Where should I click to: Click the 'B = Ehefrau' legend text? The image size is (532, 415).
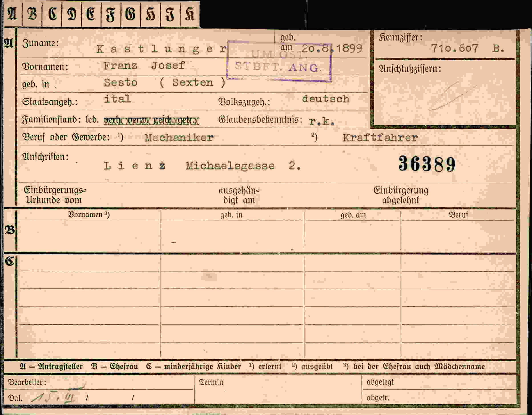[x=114, y=366]
